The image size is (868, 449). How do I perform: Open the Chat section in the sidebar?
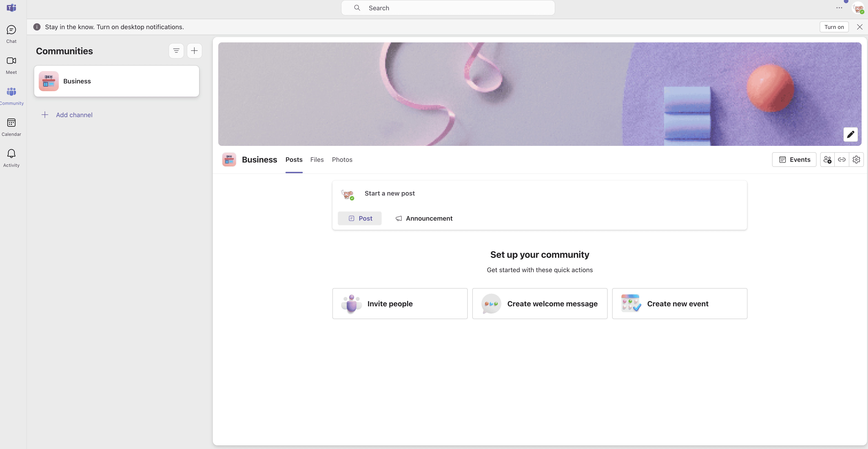tap(11, 34)
